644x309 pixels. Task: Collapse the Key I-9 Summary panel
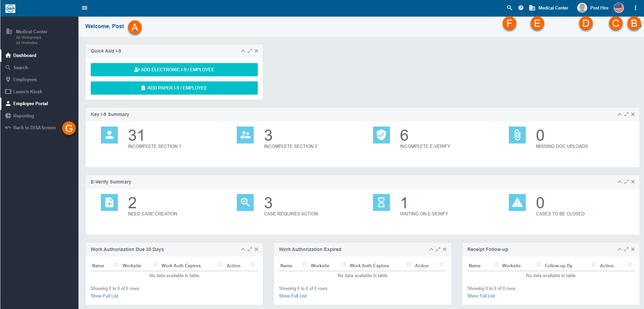point(620,114)
